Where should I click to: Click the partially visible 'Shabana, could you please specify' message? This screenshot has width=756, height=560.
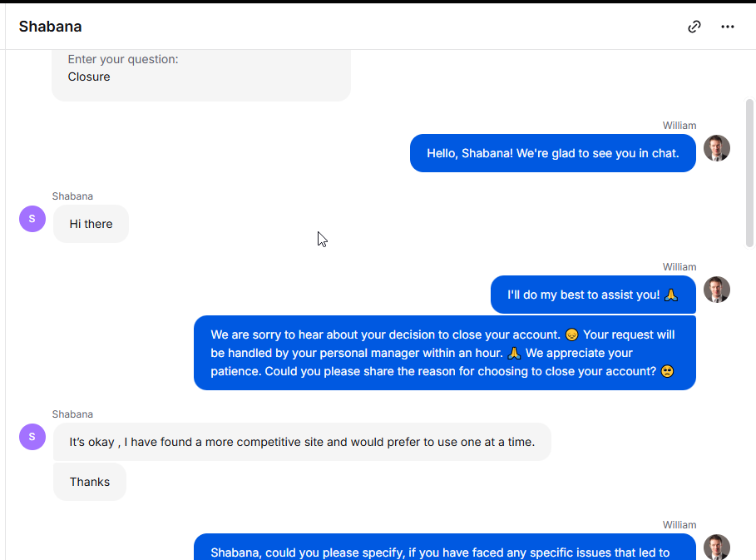coord(445,547)
